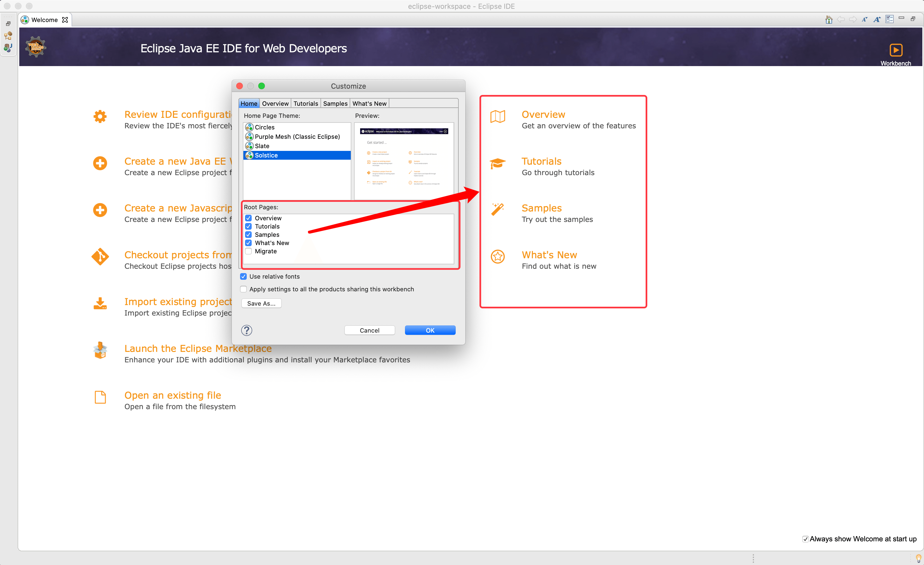Open the hierarchy view icon in left trim

point(8,36)
